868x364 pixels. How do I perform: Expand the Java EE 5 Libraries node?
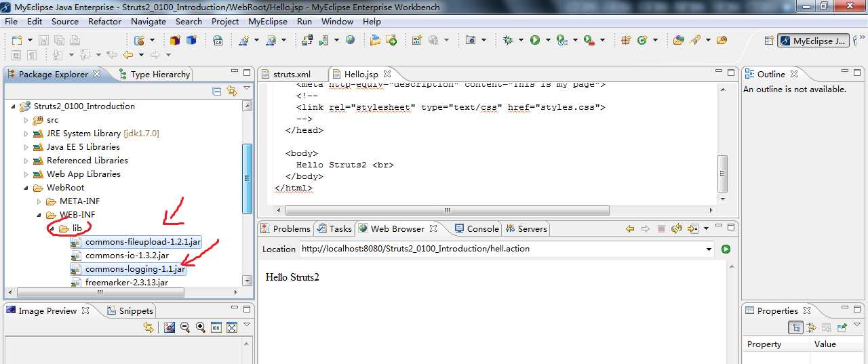pos(26,147)
